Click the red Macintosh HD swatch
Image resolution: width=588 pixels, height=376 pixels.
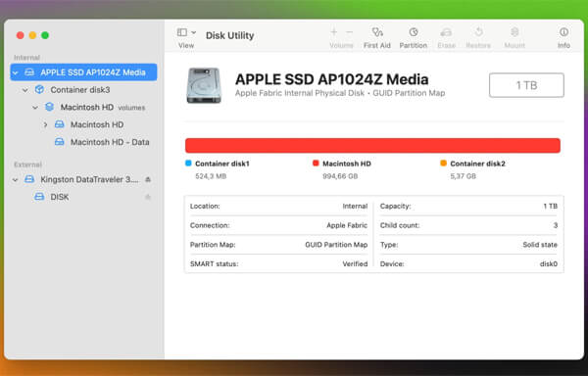316,164
